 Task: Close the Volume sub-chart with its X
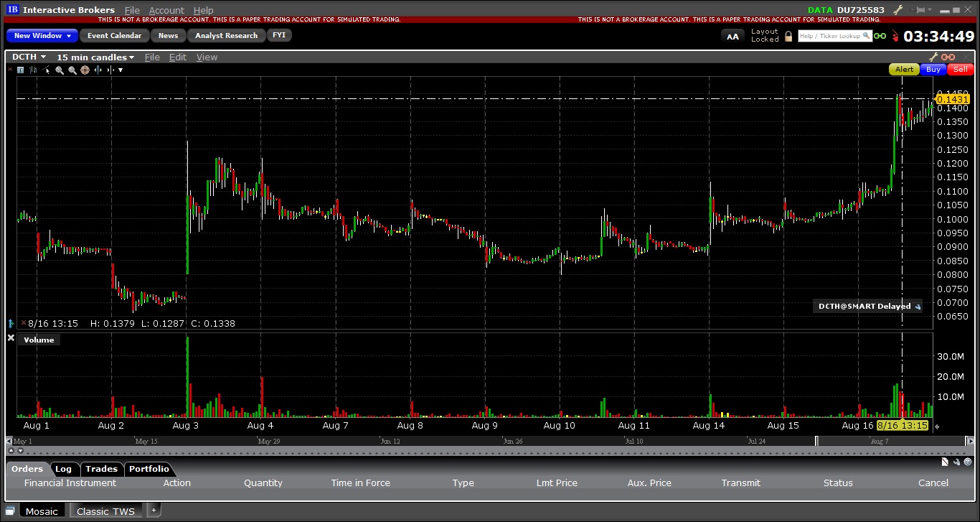click(11, 338)
